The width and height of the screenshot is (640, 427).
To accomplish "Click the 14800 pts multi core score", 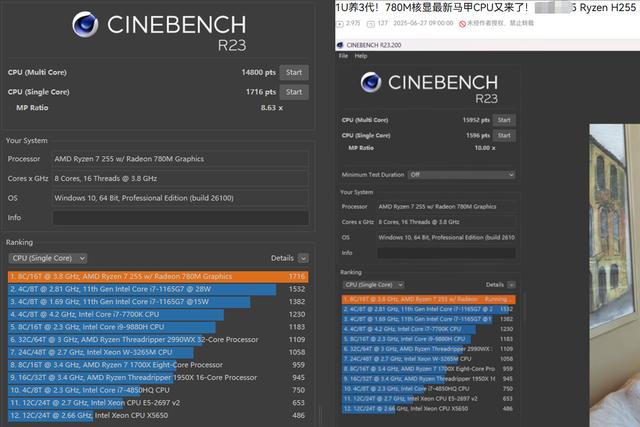I will pyautogui.click(x=259, y=73).
